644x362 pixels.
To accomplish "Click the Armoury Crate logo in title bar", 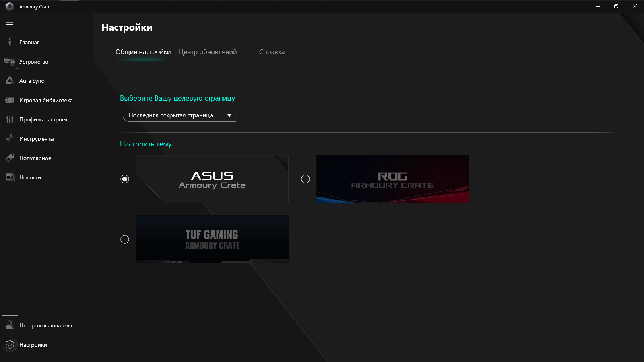I will (x=9, y=6).
